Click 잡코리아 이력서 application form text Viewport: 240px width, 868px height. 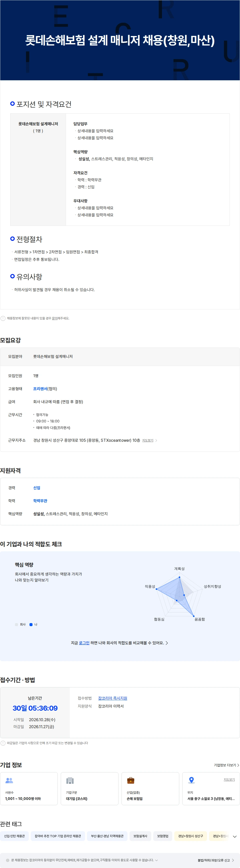click(x=111, y=706)
